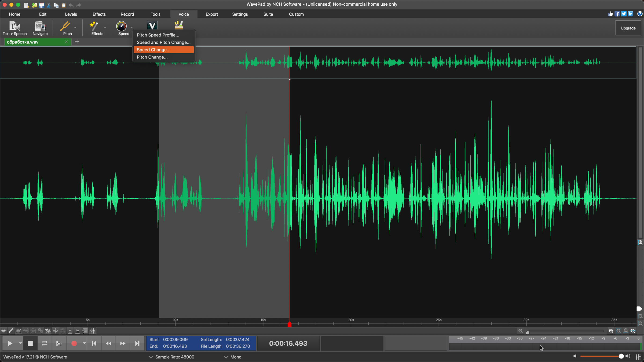Toggle the speaker mute icon
This screenshot has width=644, height=362.
tap(575, 356)
